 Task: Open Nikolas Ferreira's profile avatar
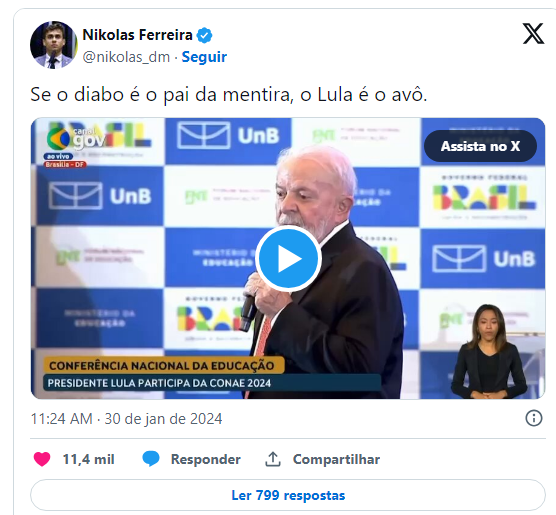coord(54,45)
